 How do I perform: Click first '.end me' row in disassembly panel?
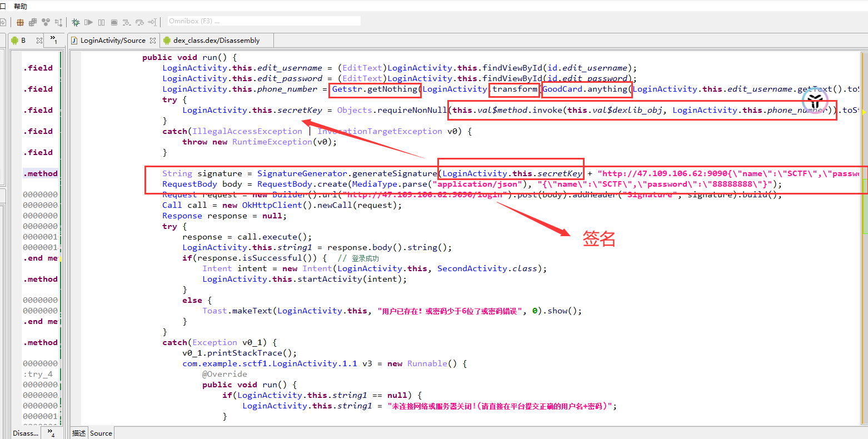(41, 258)
